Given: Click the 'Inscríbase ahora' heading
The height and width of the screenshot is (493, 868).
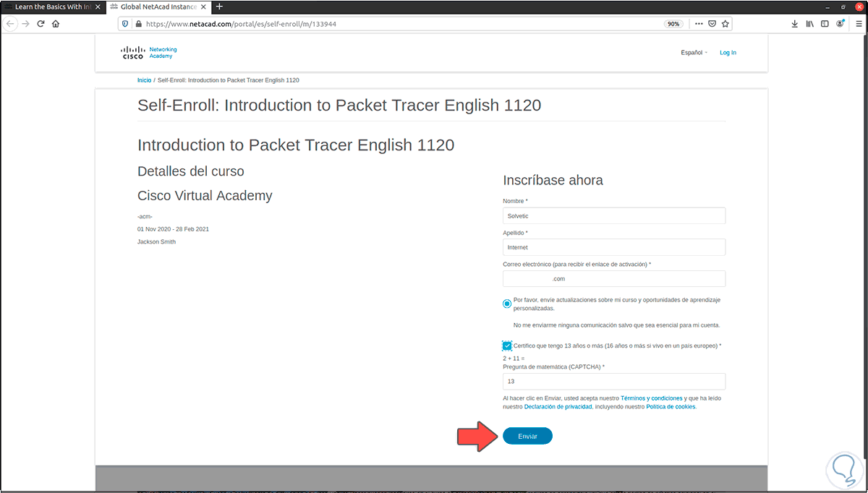Looking at the screenshot, I should pyautogui.click(x=553, y=180).
